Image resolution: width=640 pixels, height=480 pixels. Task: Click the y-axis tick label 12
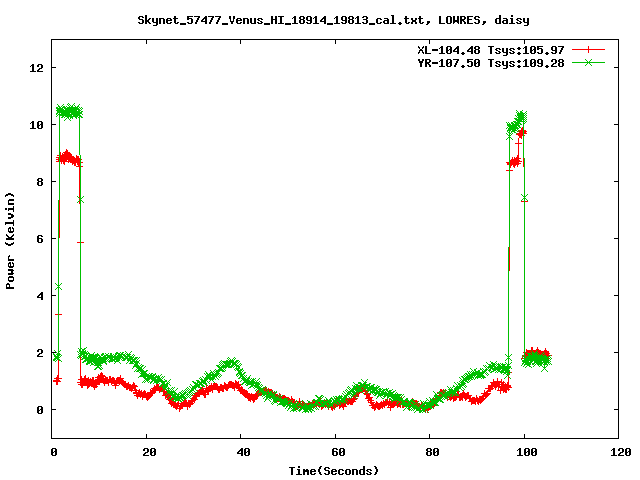click(x=36, y=68)
